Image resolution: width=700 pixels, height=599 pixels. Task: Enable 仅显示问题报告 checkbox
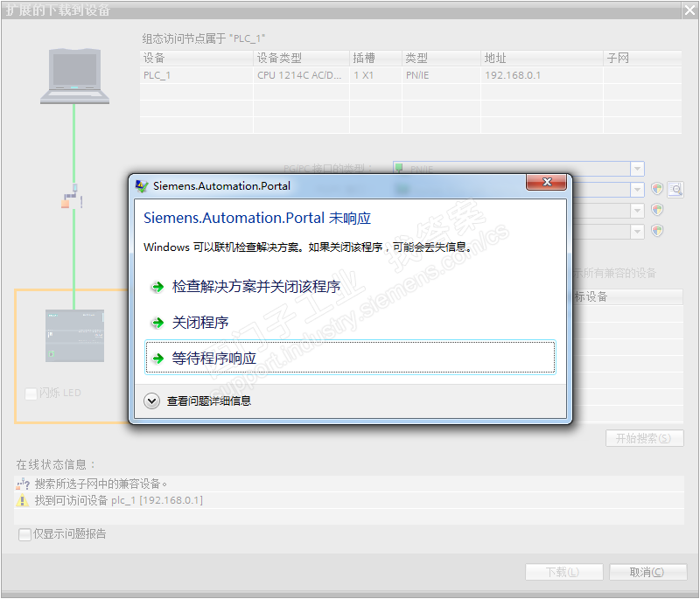24,534
